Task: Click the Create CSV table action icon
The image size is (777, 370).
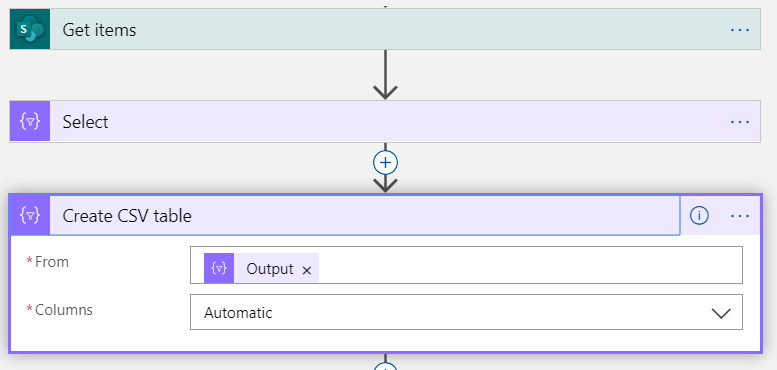Action: click(30, 215)
